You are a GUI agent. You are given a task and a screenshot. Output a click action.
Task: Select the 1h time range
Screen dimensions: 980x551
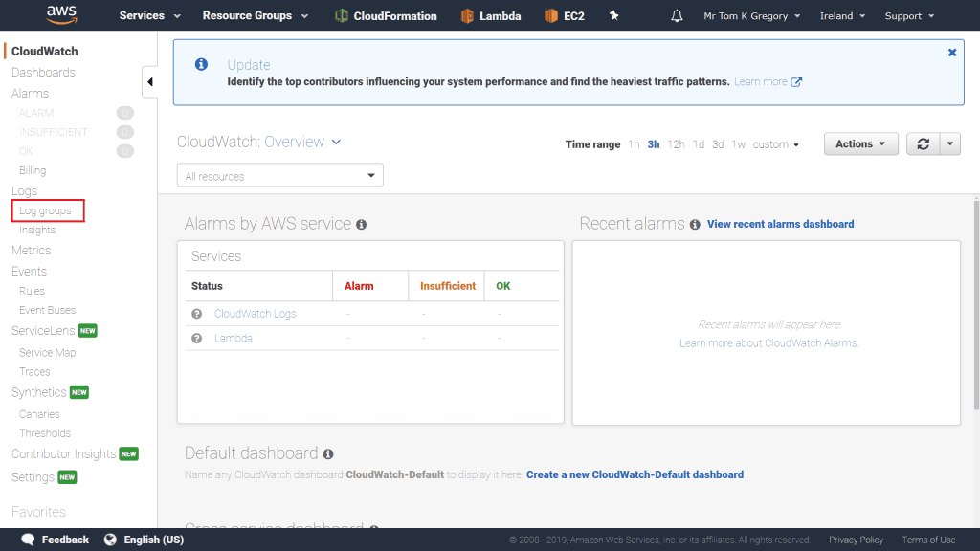pyautogui.click(x=634, y=144)
